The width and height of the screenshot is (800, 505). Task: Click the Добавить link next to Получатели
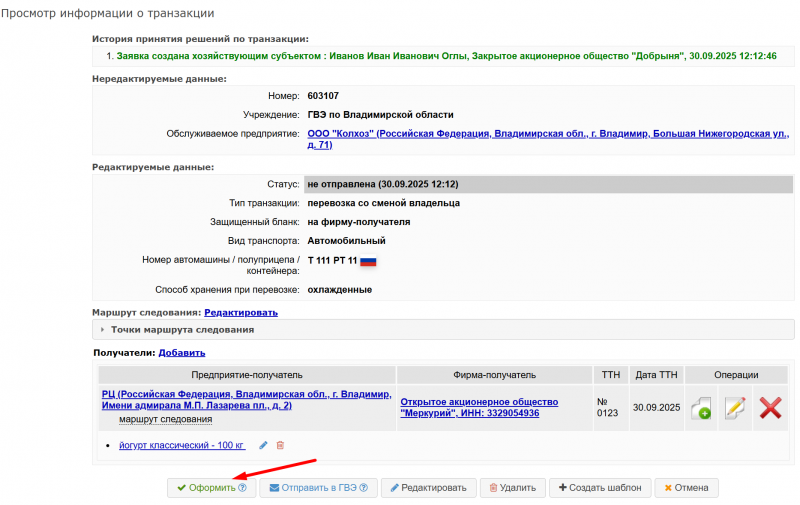pyautogui.click(x=181, y=352)
